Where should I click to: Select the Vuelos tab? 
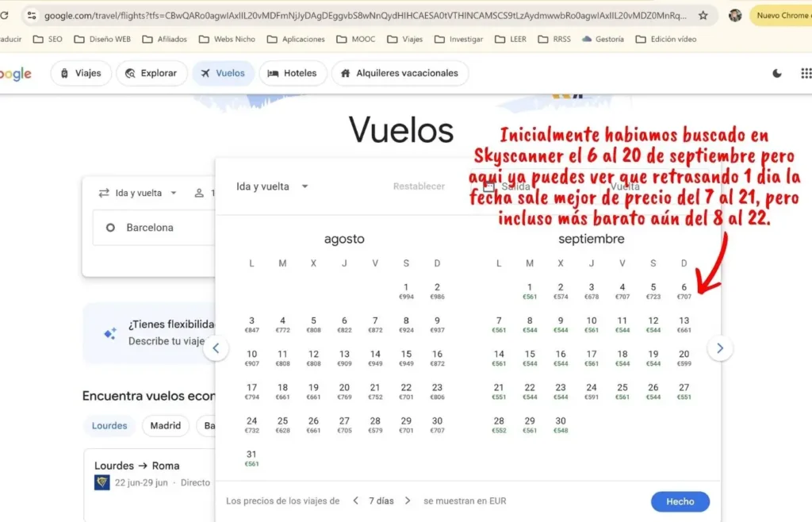(x=223, y=74)
